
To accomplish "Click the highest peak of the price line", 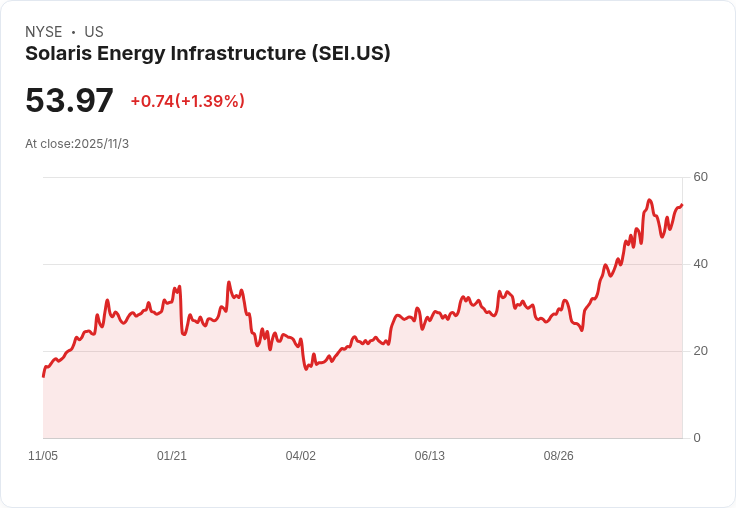I will point(650,200).
